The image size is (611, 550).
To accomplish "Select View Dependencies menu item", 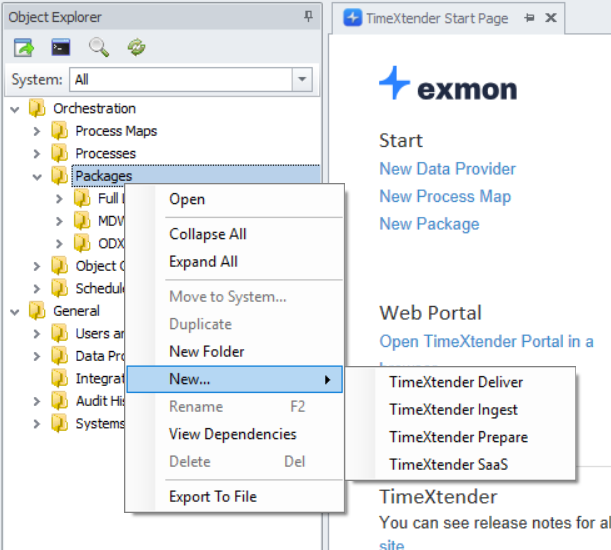I will click(235, 434).
